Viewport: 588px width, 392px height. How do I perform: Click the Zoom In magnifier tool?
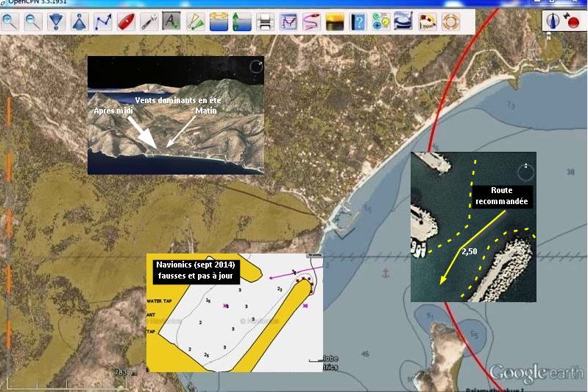point(10,22)
